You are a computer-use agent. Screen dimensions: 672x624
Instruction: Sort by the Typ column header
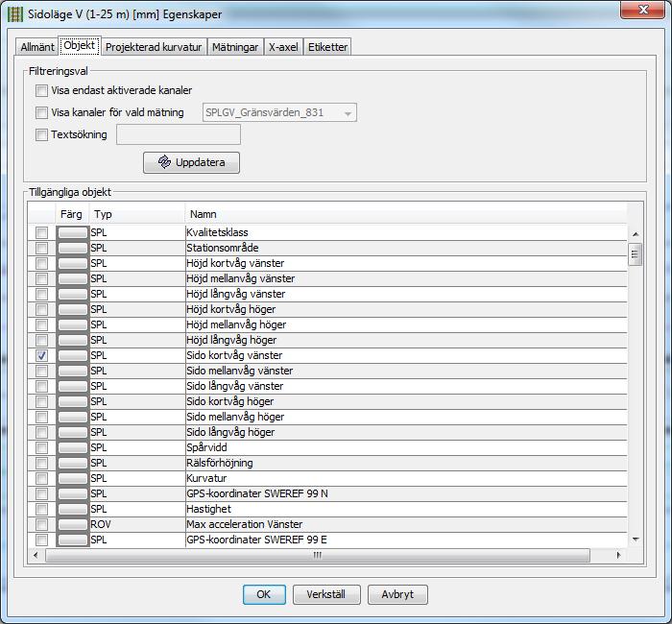(x=137, y=214)
